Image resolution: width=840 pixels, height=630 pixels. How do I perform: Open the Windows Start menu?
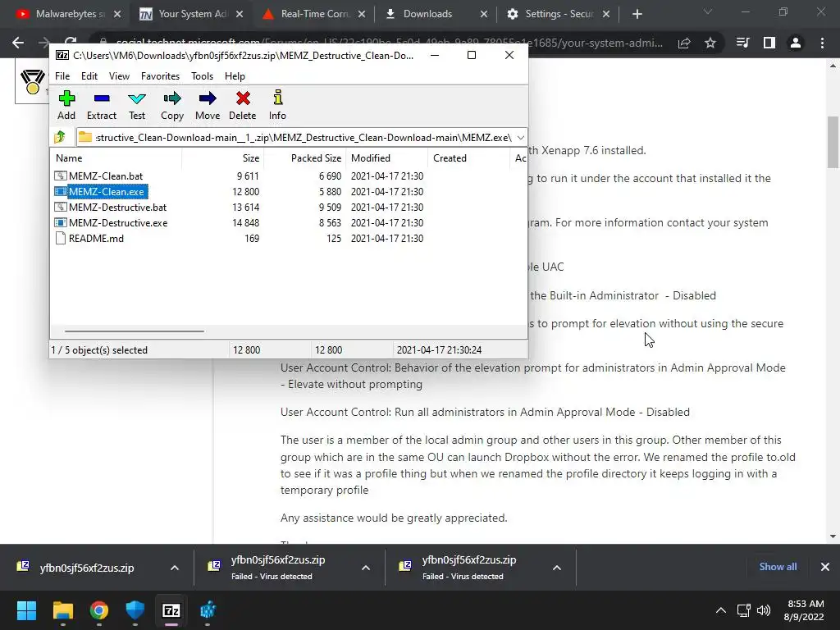pos(26,610)
